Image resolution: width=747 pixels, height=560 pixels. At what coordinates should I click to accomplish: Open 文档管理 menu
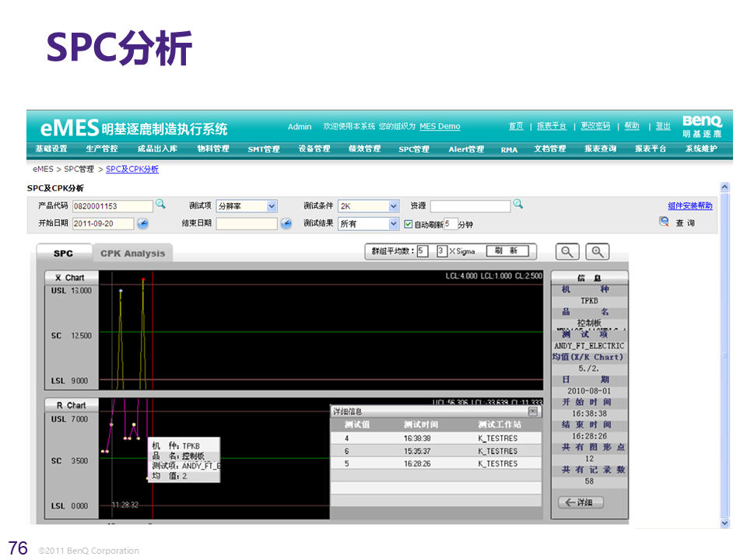click(550, 149)
